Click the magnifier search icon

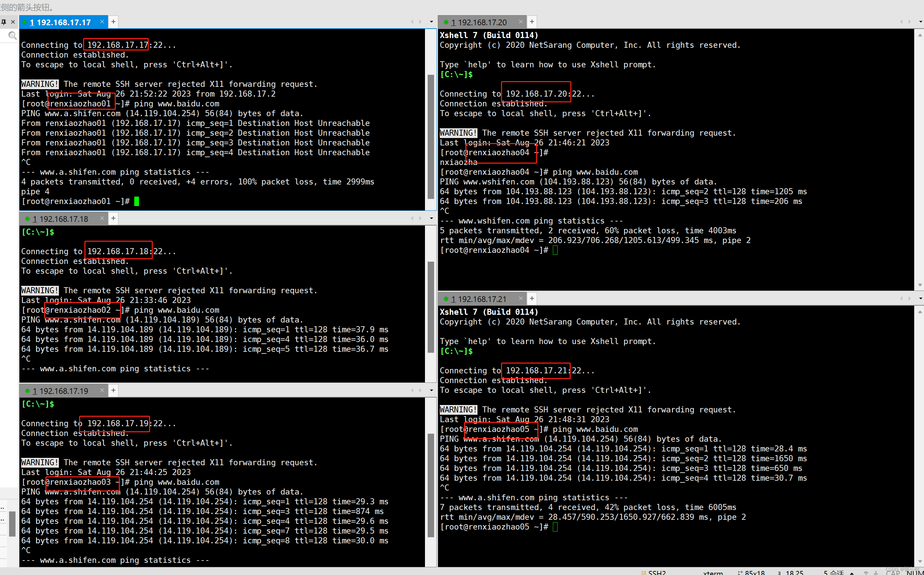point(12,36)
